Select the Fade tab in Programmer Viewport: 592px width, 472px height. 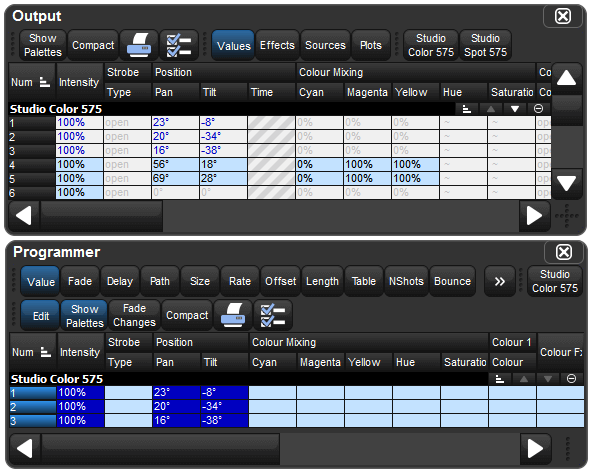tap(80, 281)
